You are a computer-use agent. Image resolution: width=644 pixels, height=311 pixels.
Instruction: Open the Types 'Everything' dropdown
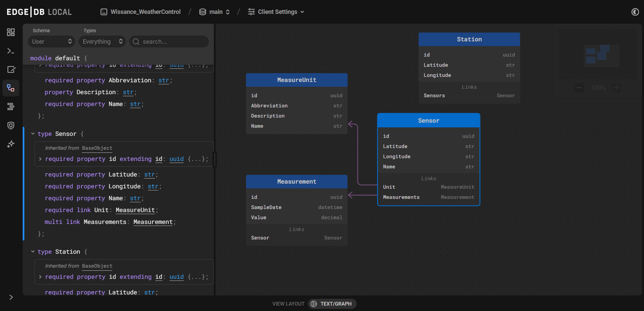102,41
